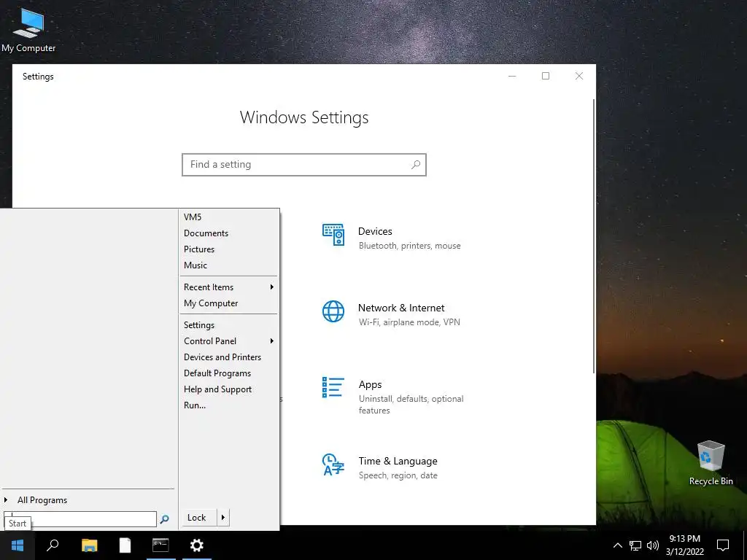
Task: Open the taskbar search magnifier
Action: (x=53, y=545)
